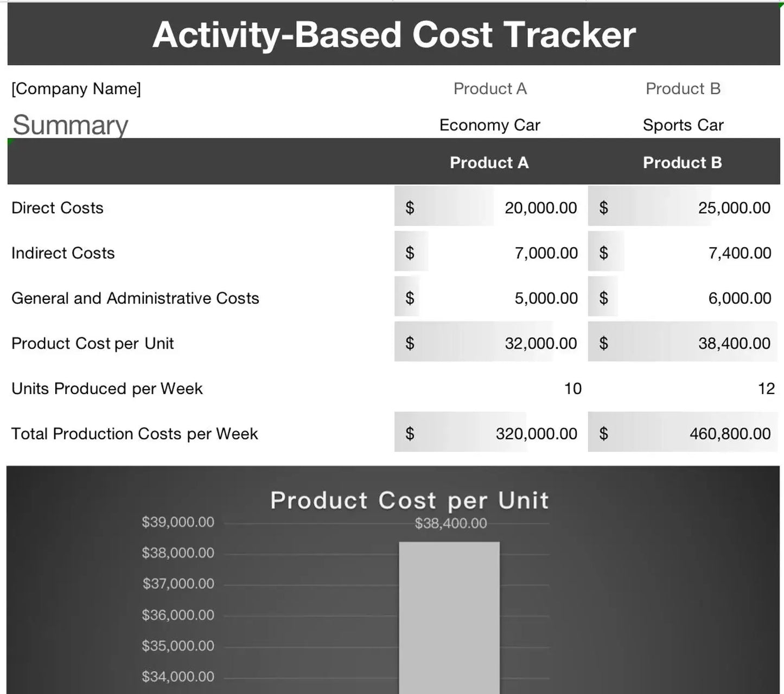Select the units produced cell showing 10
The image size is (784, 694).
tap(572, 389)
